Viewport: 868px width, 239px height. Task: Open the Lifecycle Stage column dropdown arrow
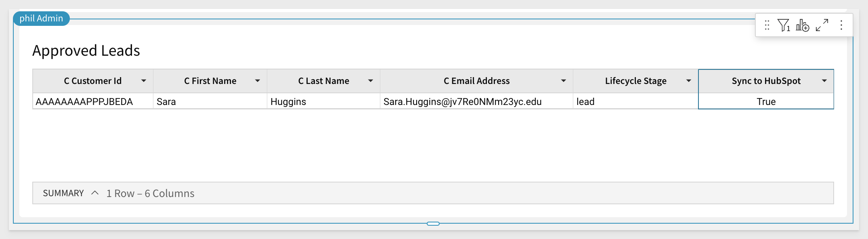pos(689,81)
